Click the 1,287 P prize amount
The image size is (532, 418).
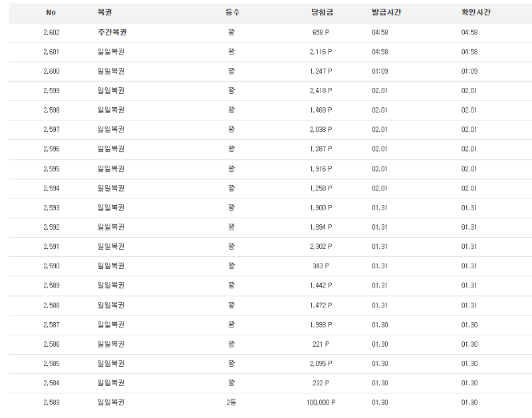[x=321, y=148]
